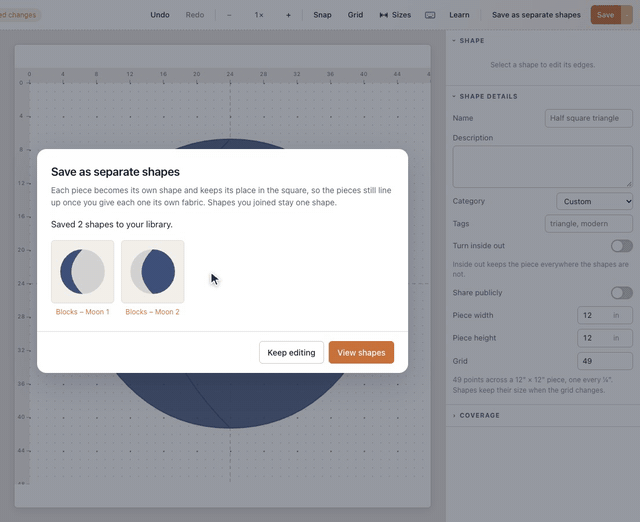Click the Piece width field
640x522 pixels.
coord(605,315)
